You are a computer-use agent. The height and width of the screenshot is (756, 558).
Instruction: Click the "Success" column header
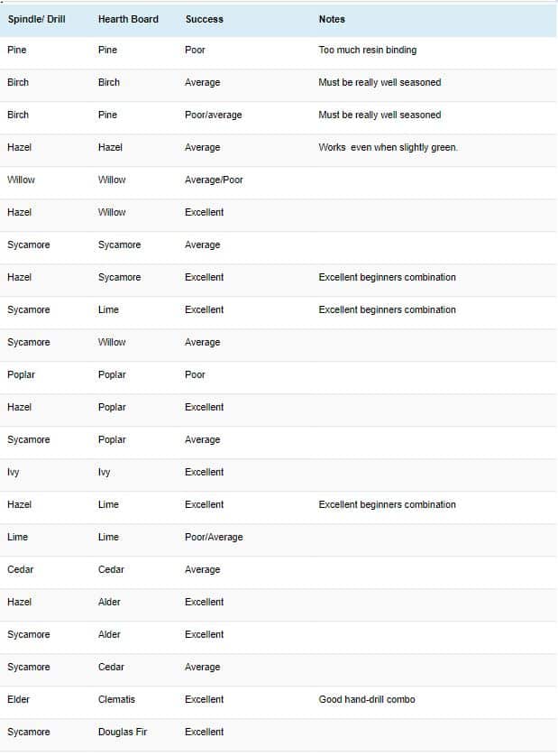pos(204,19)
